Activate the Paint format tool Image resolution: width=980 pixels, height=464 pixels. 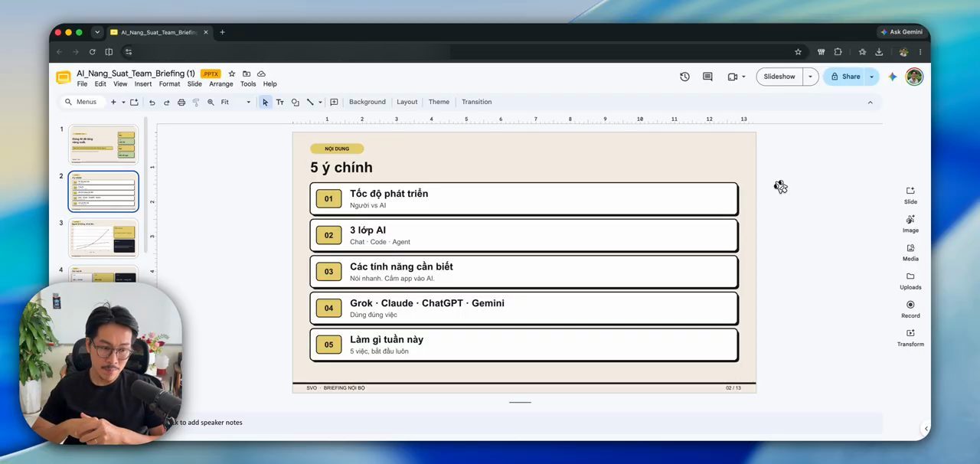[196, 102]
